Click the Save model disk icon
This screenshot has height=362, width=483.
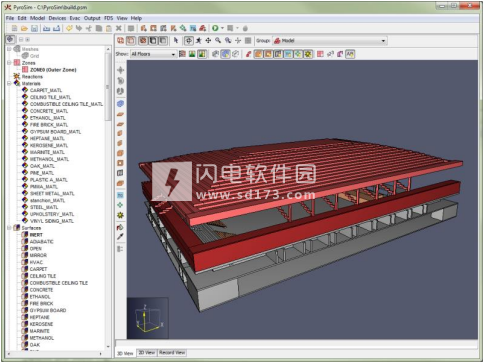(x=34, y=28)
